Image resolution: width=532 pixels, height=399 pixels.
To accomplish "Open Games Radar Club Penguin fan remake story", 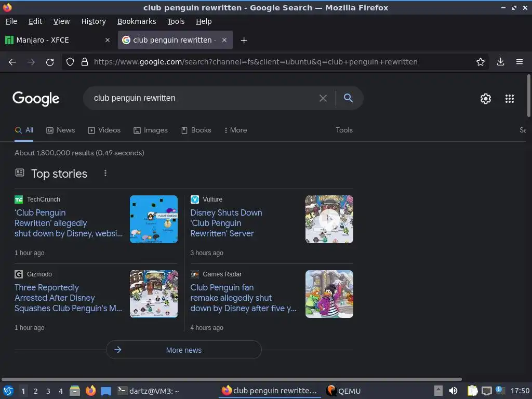I will pyautogui.click(x=243, y=298).
